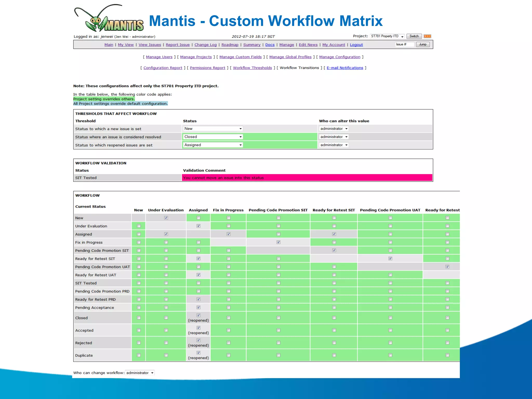Check Under Evaluation in Assigned row

coord(166,234)
